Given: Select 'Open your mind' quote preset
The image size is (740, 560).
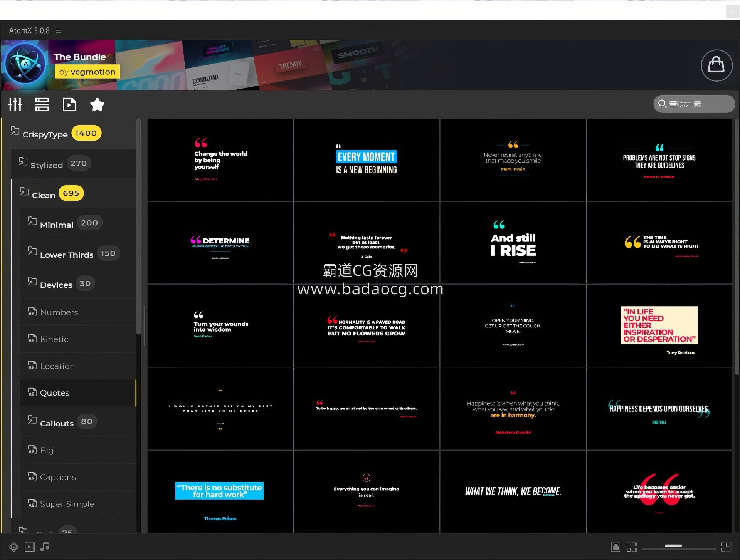Looking at the screenshot, I should (x=513, y=326).
